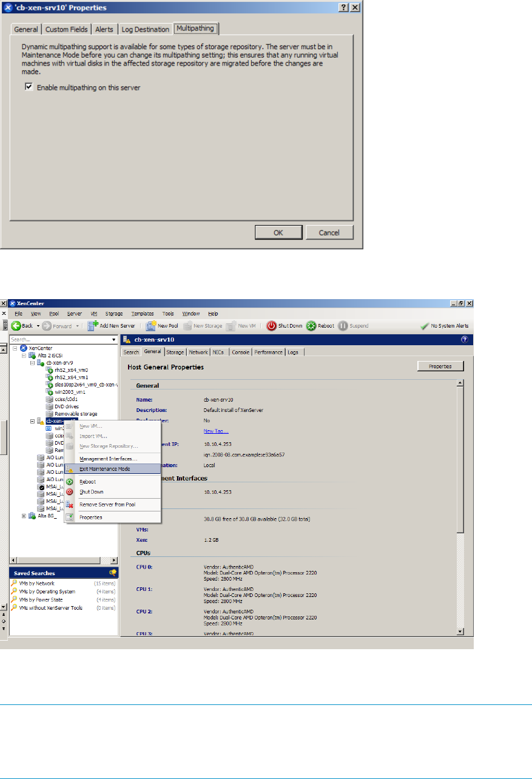The image size is (532, 779).
Task: Open the Storage menu
Action: 114,314
